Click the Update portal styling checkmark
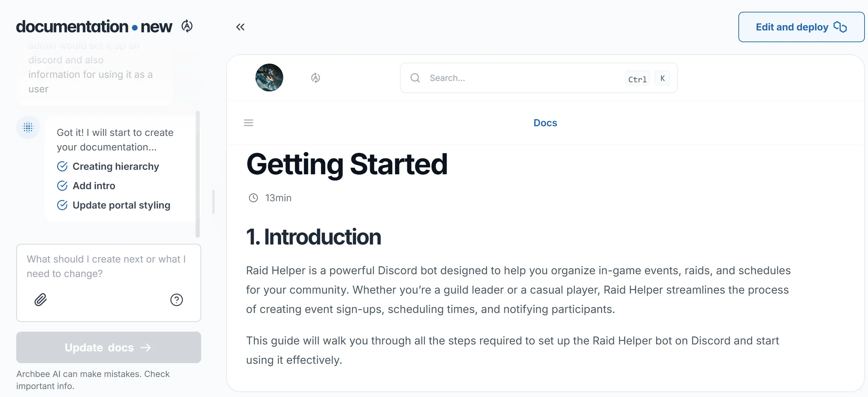 point(62,205)
